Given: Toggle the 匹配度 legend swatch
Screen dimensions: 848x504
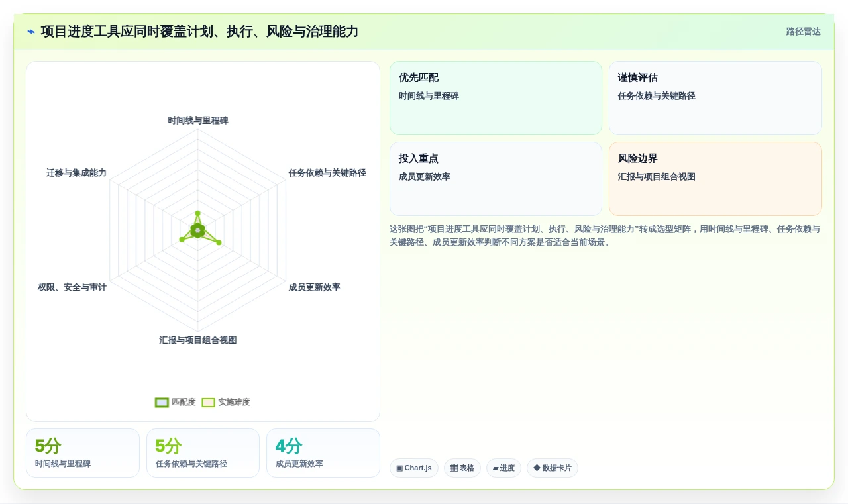Looking at the screenshot, I should (162, 402).
